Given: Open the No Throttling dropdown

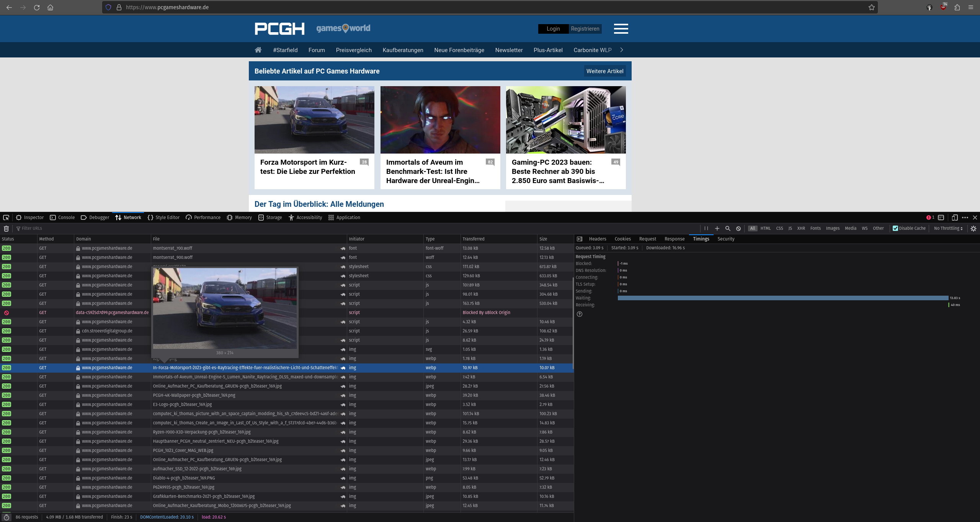Looking at the screenshot, I should coord(948,228).
